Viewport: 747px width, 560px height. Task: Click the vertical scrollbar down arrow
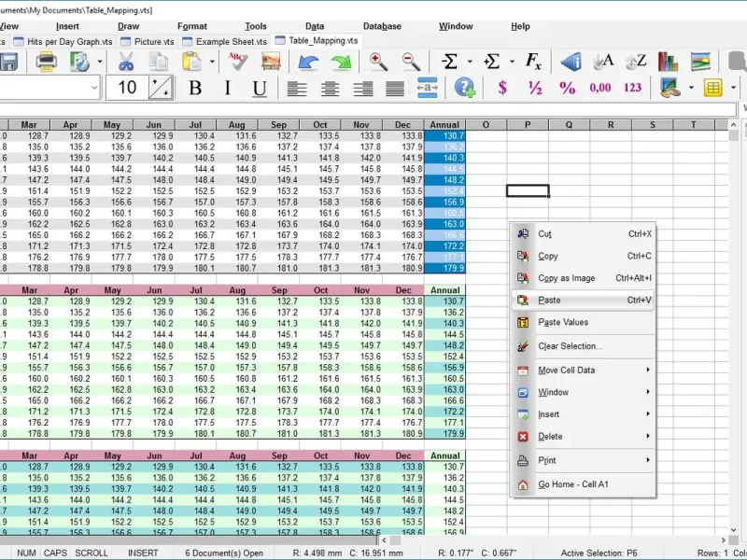point(734,530)
